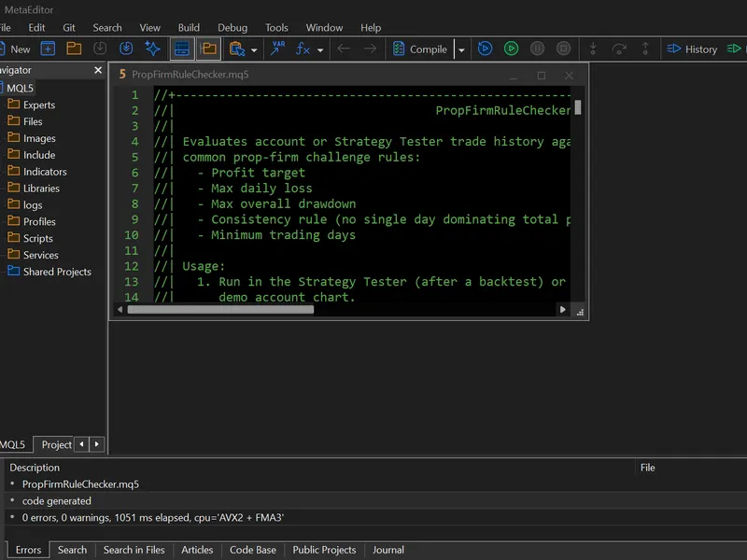Screen dimensions: 747x560
Task: Click the fx functions icon
Action: pos(303,49)
